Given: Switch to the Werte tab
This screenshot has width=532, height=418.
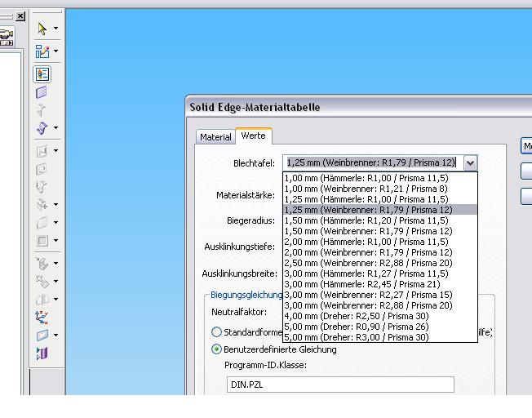Looking at the screenshot, I should point(254,136).
